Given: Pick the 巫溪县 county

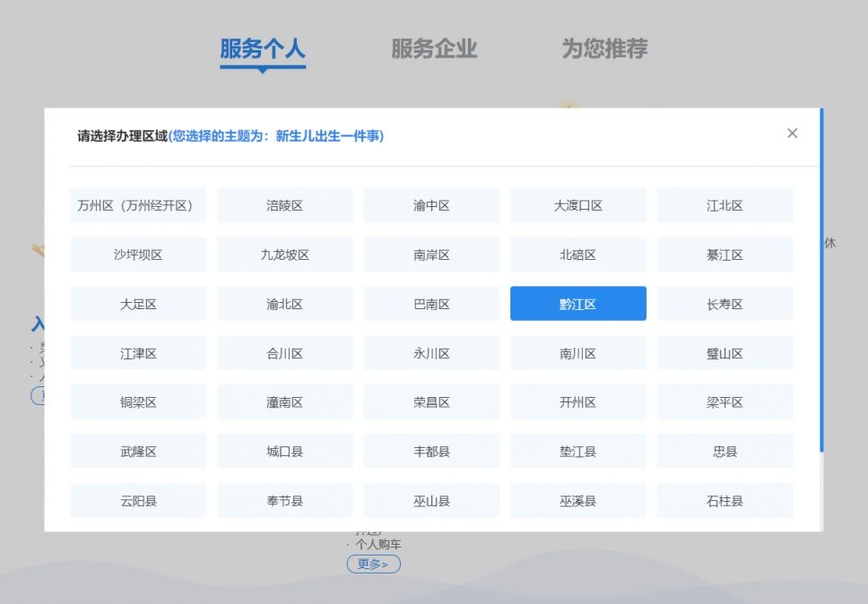Looking at the screenshot, I should coord(577,500).
